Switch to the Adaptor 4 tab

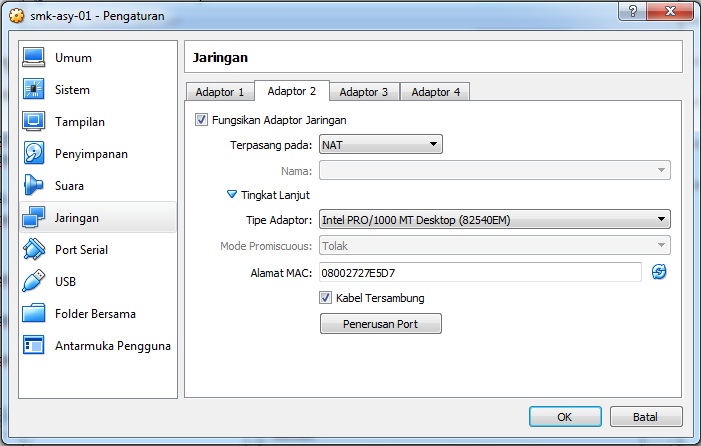[435, 92]
